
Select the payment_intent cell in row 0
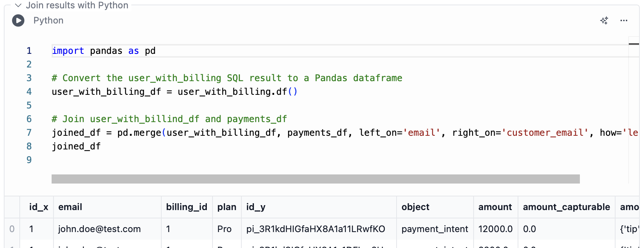click(435, 229)
